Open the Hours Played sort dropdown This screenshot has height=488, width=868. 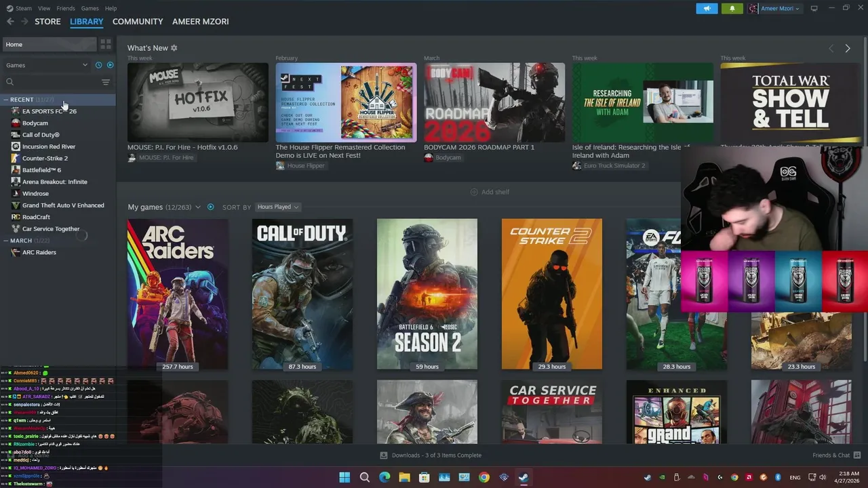(278, 207)
